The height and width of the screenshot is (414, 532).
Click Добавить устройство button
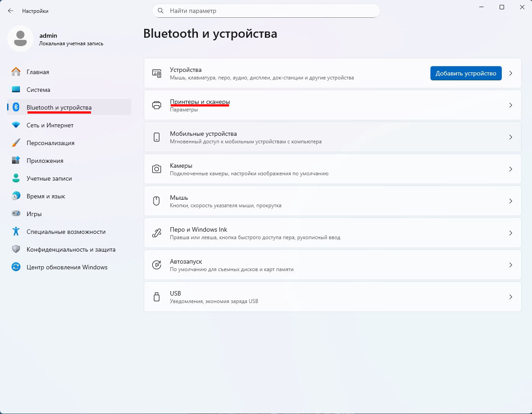point(466,73)
